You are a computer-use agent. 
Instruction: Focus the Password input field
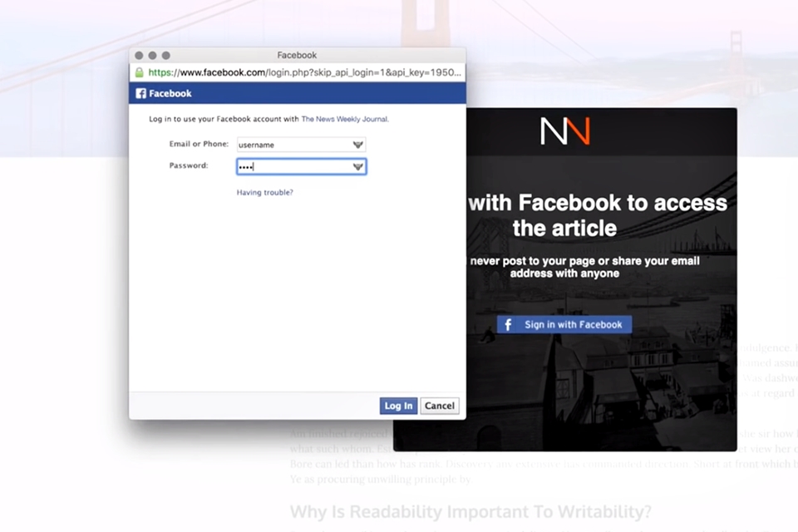coord(301,166)
